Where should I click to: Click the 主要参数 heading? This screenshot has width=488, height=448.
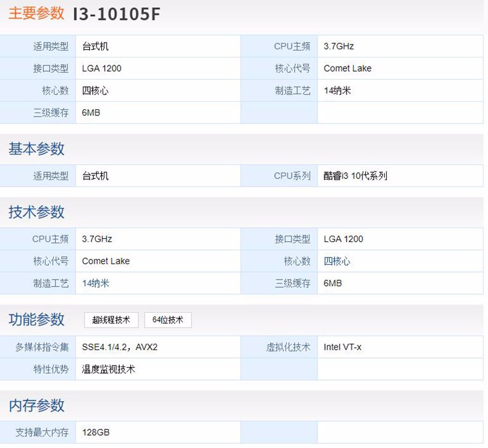click(36, 14)
